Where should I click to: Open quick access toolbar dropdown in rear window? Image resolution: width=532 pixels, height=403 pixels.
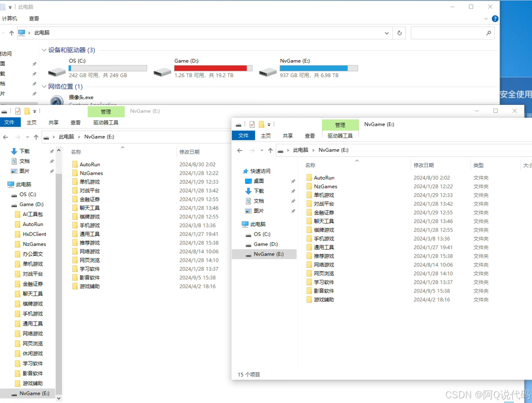tap(35, 111)
